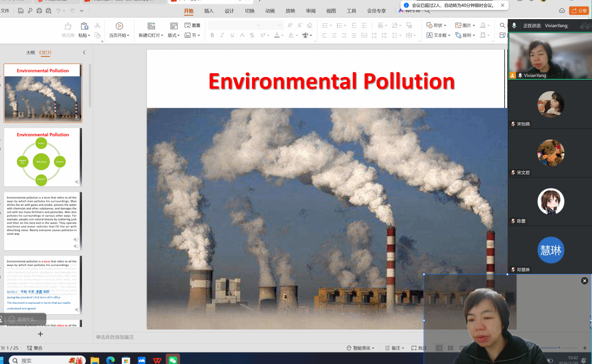This screenshot has height=364, width=592.
Task: Click the 文本框 text box icon
Action: [430, 35]
